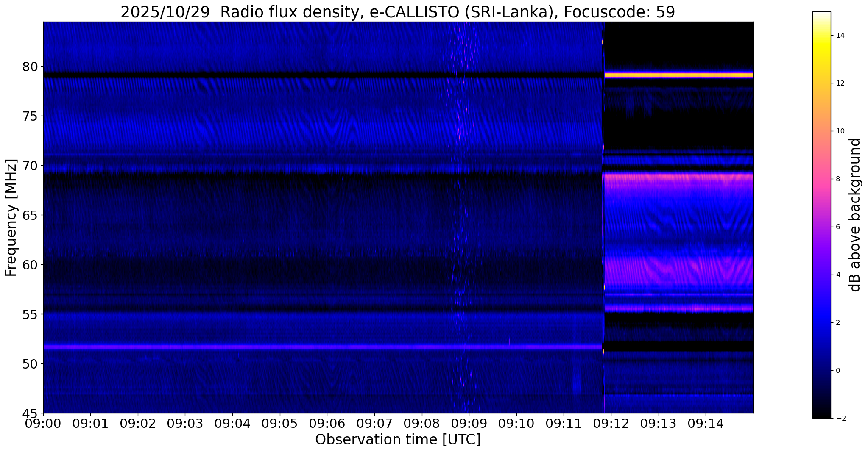Click the pink 69 MHz band near 09:13
This screenshot has width=868, height=452.
659,178
